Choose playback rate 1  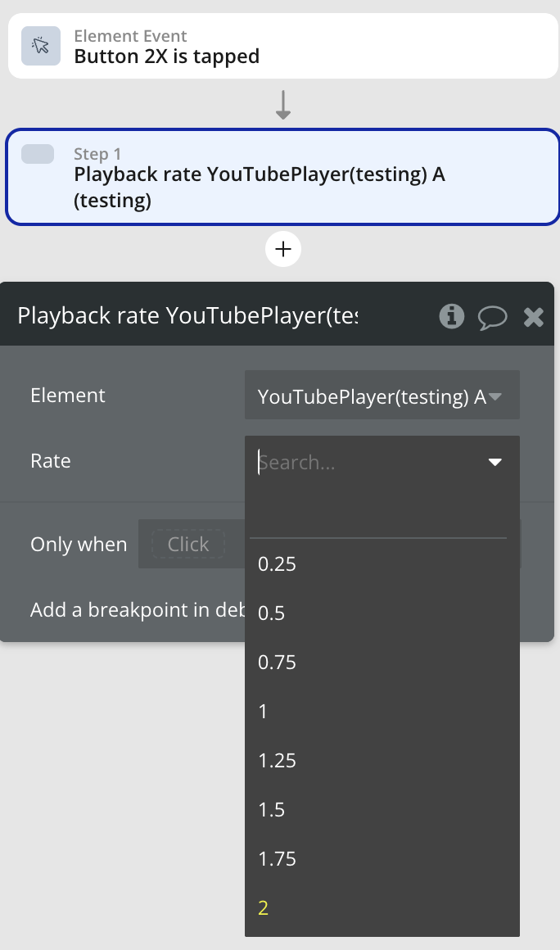[x=263, y=712]
